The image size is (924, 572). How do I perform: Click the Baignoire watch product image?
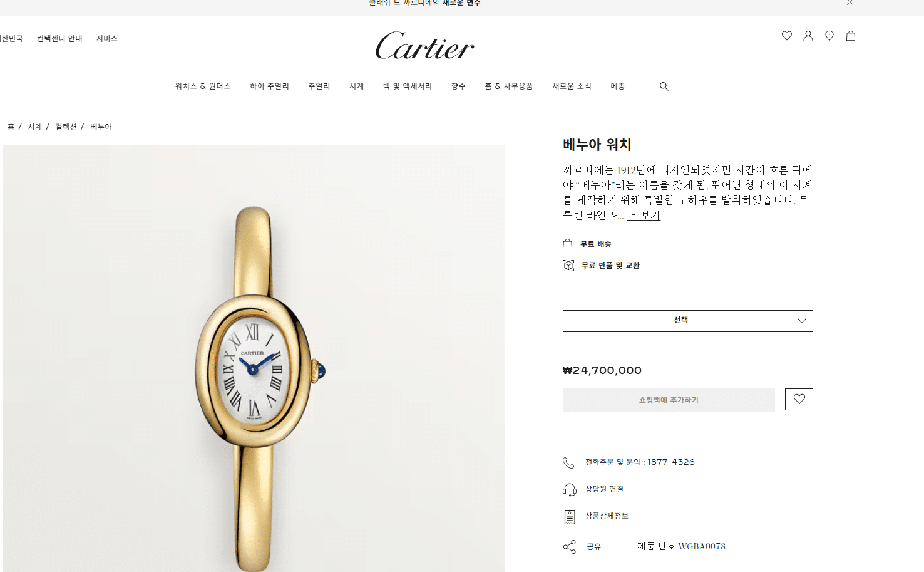tap(254, 358)
